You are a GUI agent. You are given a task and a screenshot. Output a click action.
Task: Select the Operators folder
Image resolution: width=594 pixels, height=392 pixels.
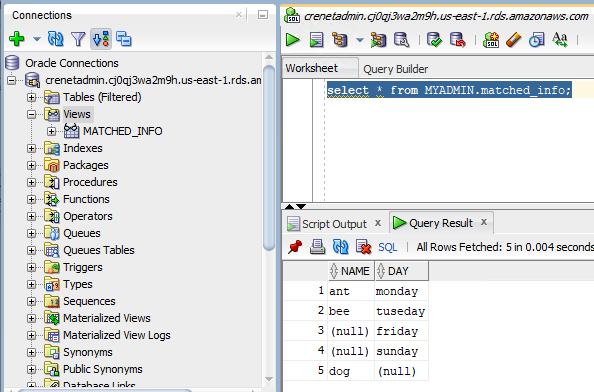tap(88, 216)
